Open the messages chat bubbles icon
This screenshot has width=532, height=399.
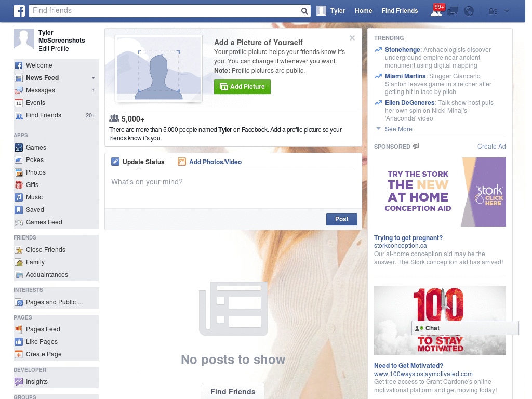pyautogui.click(x=453, y=11)
